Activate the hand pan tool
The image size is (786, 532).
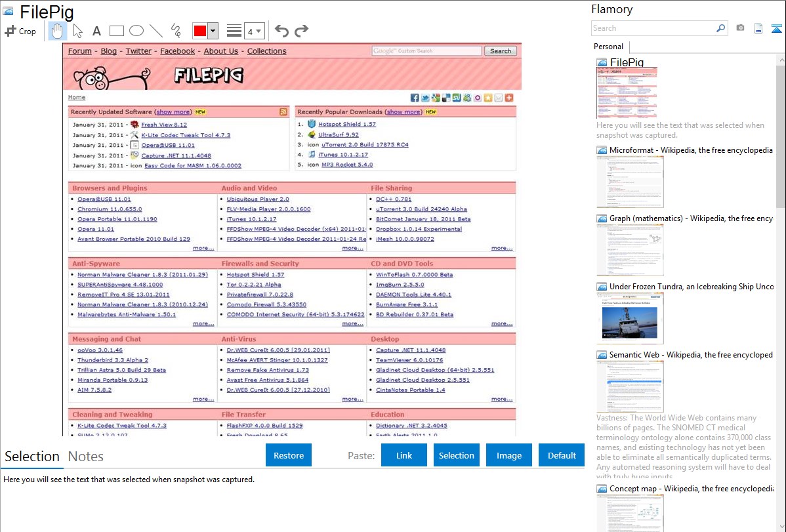(x=58, y=31)
